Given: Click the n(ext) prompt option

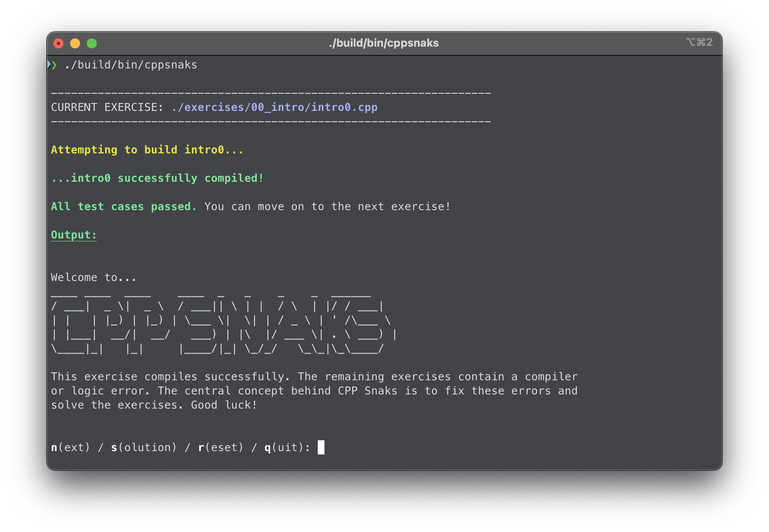Looking at the screenshot, I should (x=70, y=448).
